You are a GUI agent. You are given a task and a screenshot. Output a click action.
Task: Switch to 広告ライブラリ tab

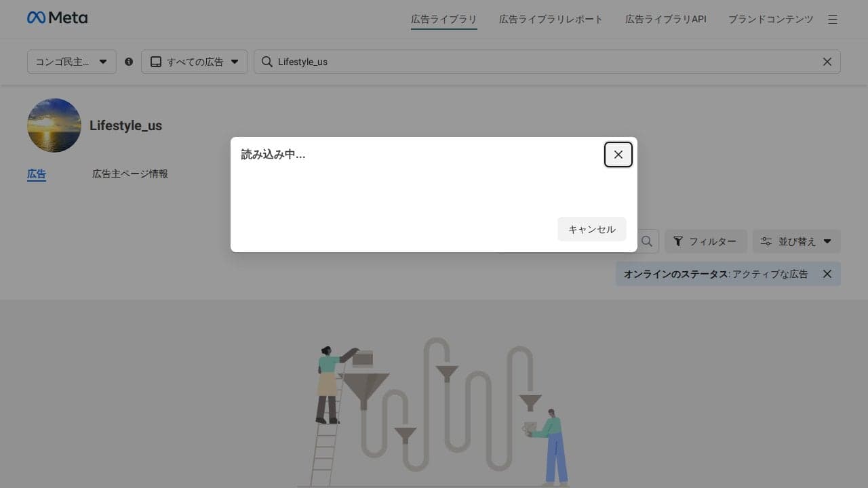pyautogui.click(x=444, y=20)
